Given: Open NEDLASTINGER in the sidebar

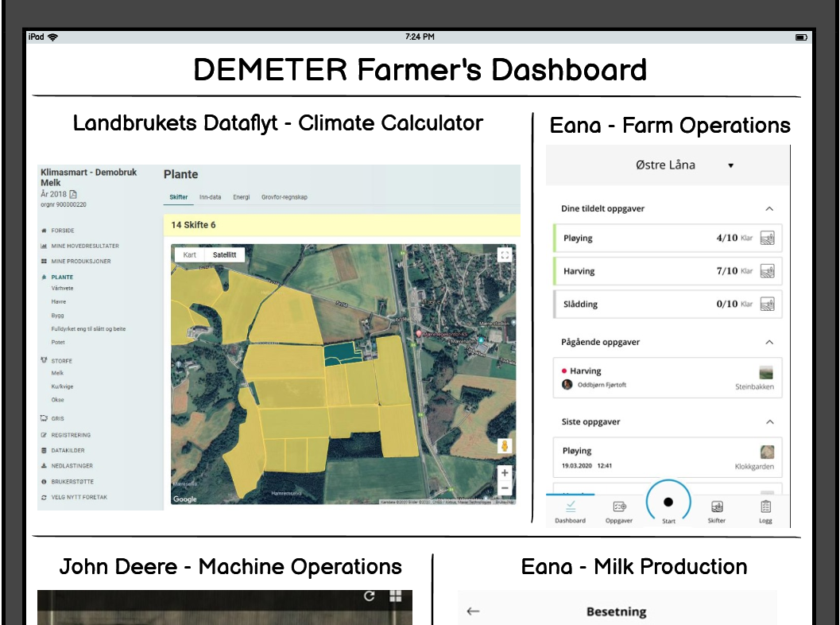Looking at the screenshot, I should pyautogui.click(x=72, y=466).
